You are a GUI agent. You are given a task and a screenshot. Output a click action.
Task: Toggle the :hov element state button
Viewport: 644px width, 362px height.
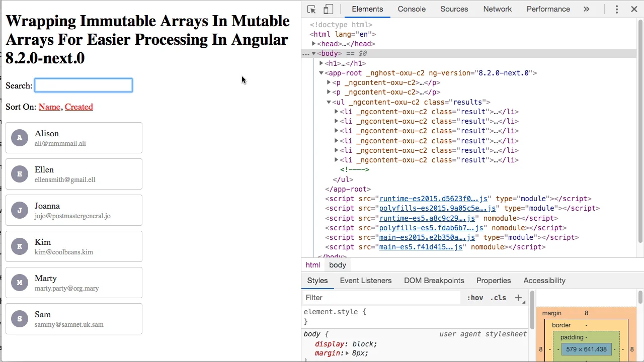(475, 298)
